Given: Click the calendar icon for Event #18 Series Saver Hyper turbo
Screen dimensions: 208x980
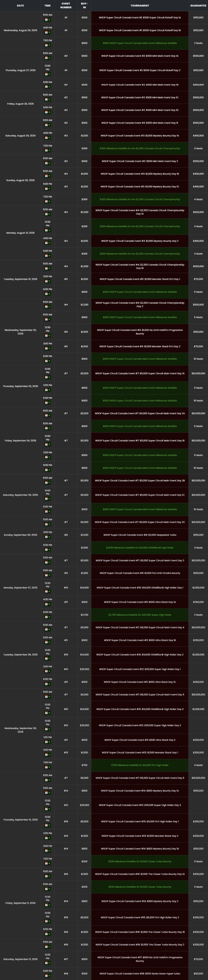Looking at the screenshot, I should [x=46, y=975].
